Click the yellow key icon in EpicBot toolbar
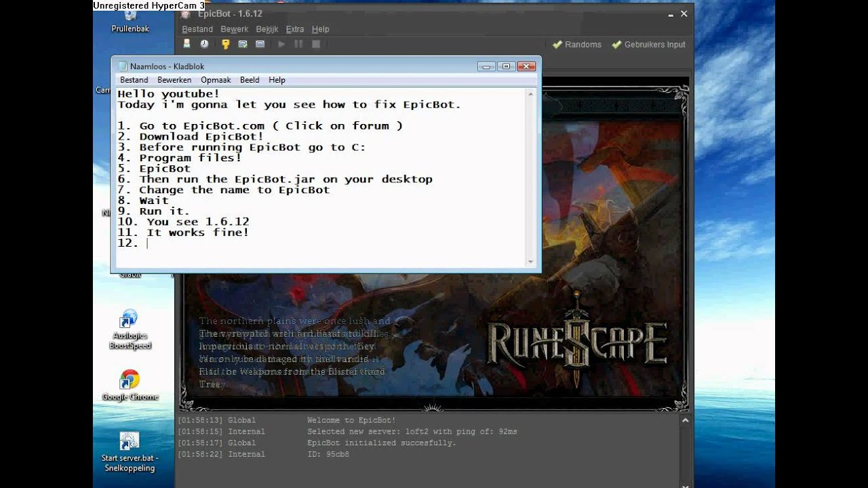The image size is (868, 488). point(226,44)
